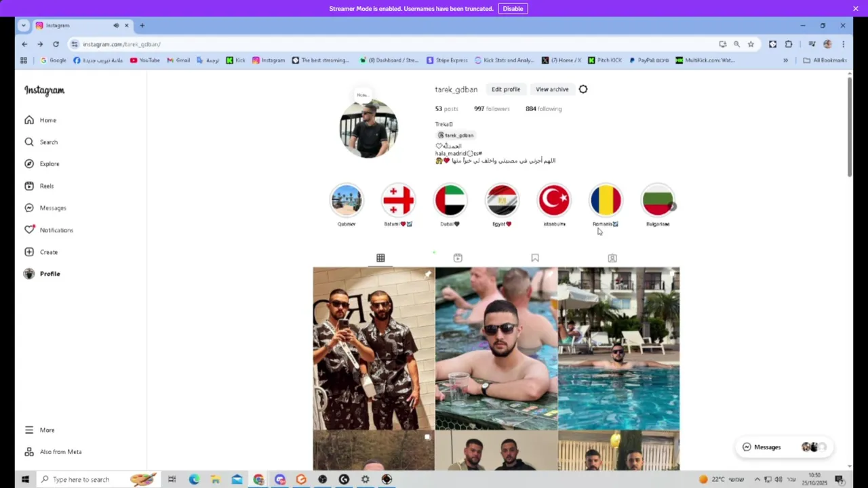Open Stripe Express bookmark
This screenshot has width=868, height=488.
point(447,60)
